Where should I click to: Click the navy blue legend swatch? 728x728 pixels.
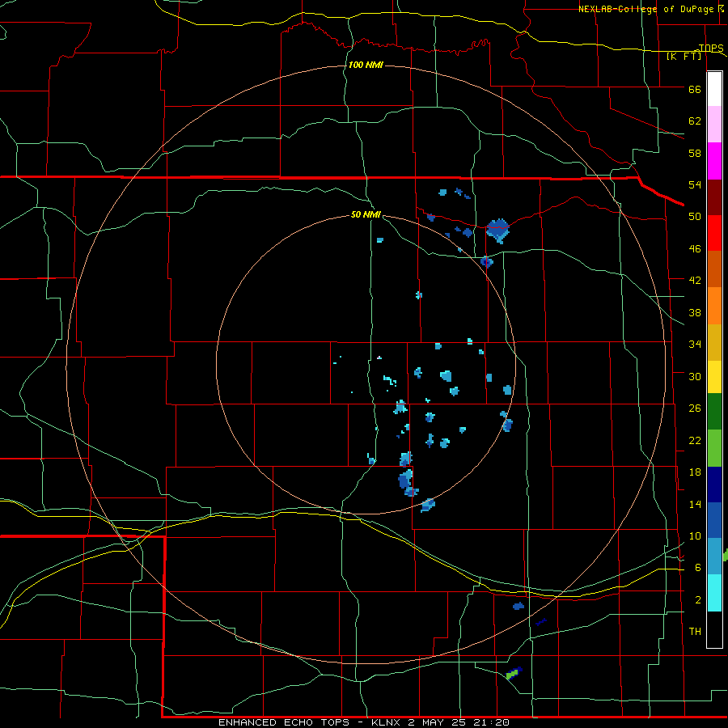point(714,485)
